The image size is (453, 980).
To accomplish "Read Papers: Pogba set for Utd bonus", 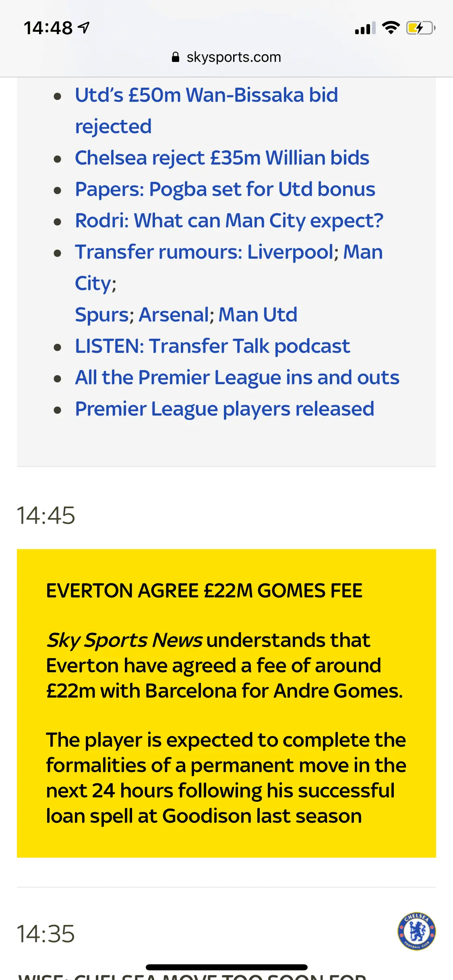I will pos(225,189).
